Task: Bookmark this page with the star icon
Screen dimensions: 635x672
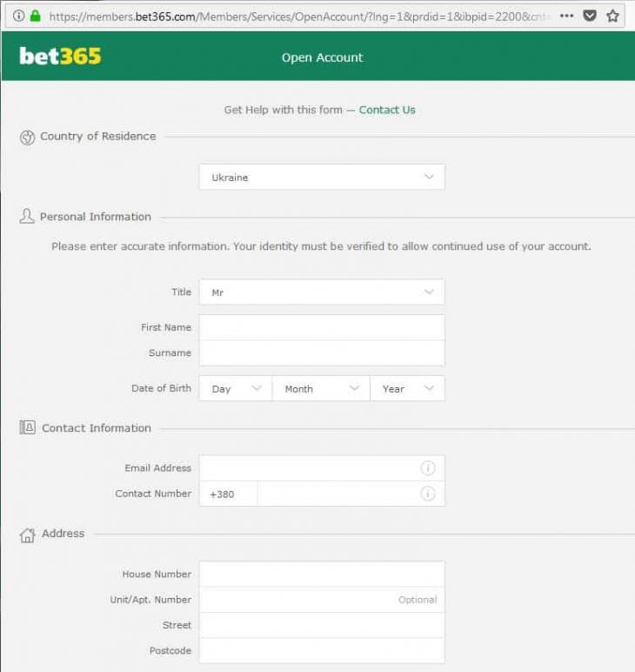Action: (x=612, y=16)
